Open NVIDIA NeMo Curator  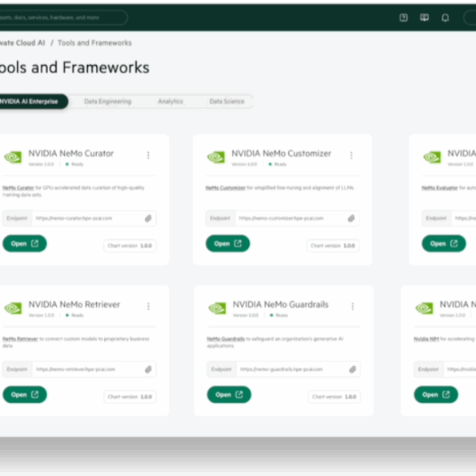click(24, 243)
